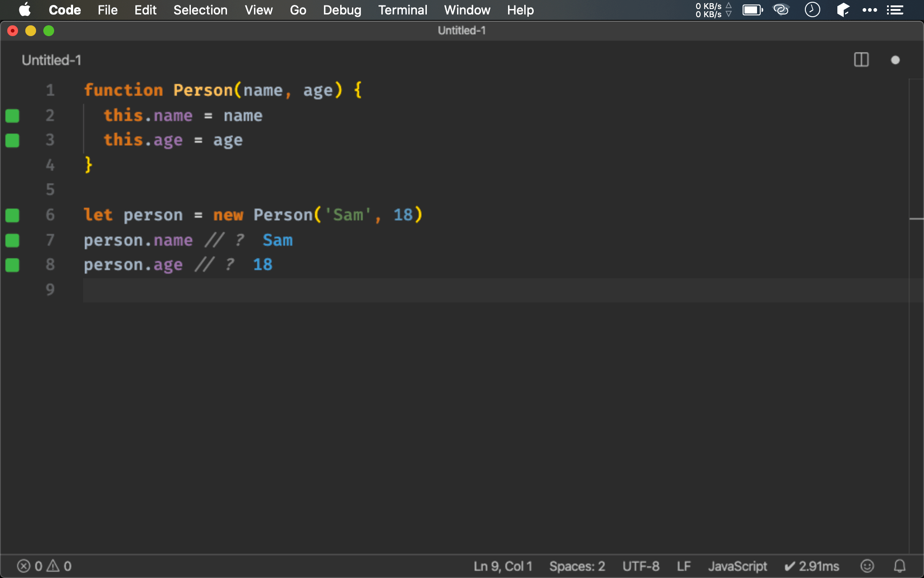Viewport: 924px width, 578px height.
Task: Open the Terminal menu
Action: point(402,10)
